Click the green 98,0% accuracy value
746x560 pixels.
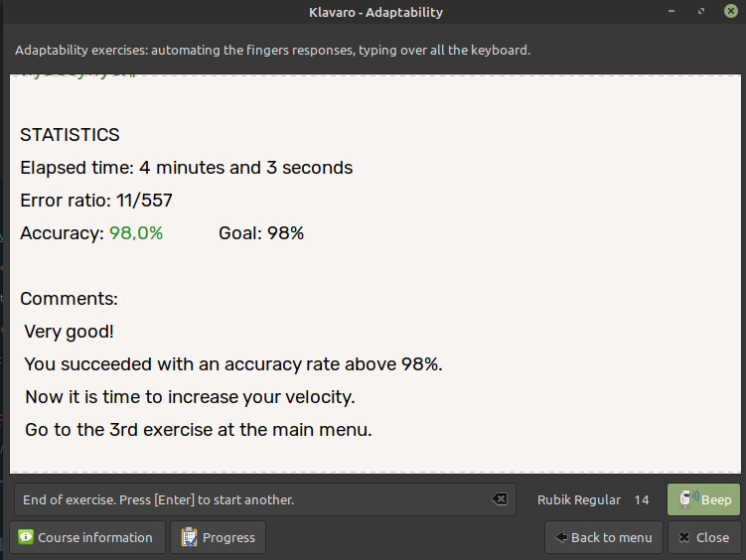click(x=136, y=233)
